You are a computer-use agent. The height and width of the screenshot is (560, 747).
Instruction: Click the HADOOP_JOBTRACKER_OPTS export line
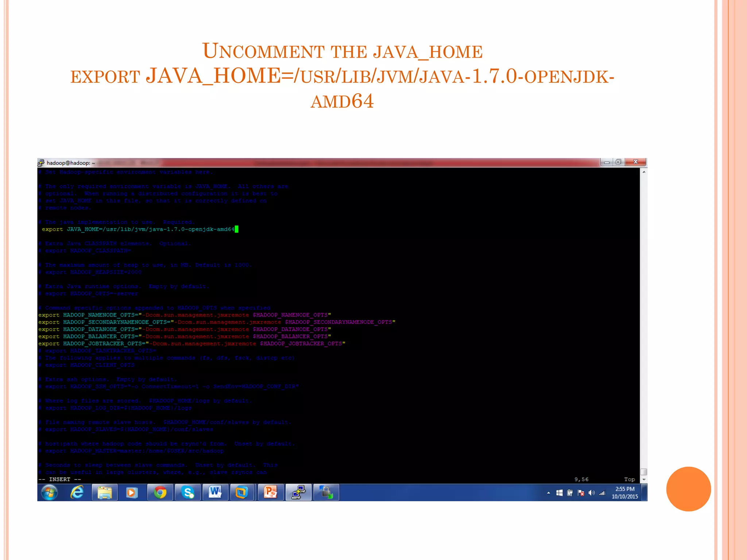[x=191, y=343]
